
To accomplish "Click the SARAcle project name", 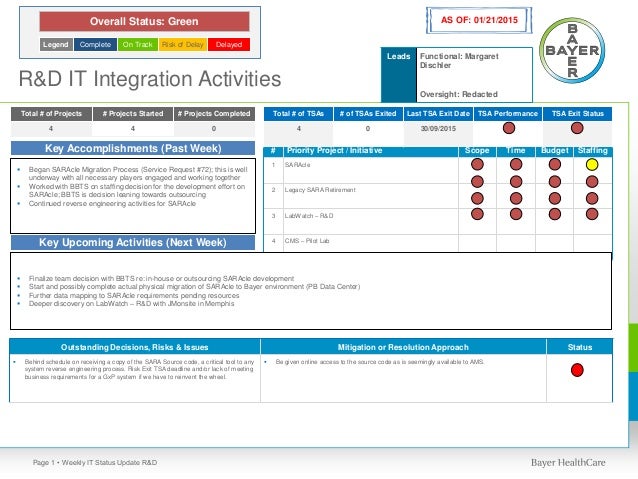I will point(297,165).
